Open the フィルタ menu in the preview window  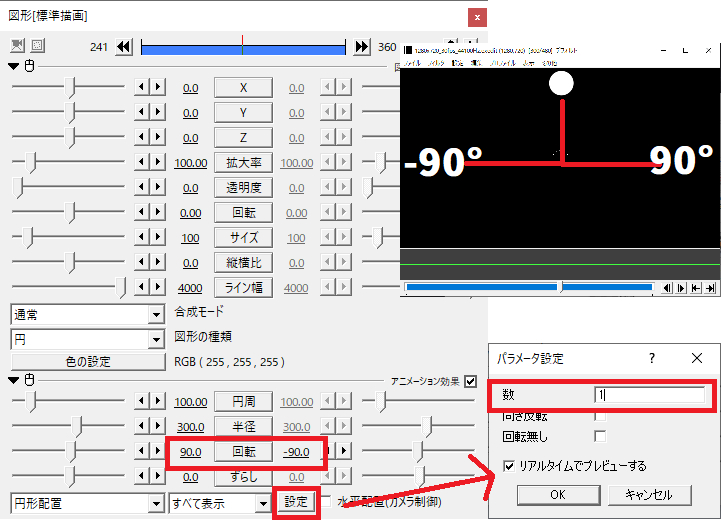[436, 63]
